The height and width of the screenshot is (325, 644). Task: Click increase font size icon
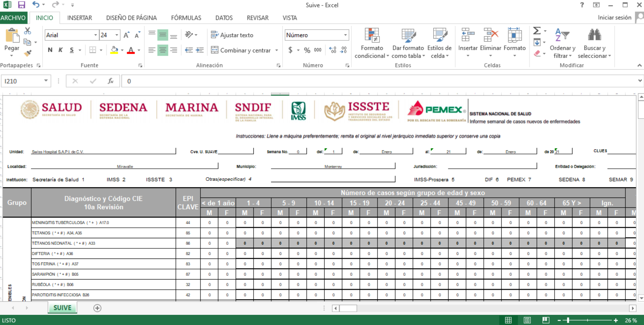pos(127,35)
